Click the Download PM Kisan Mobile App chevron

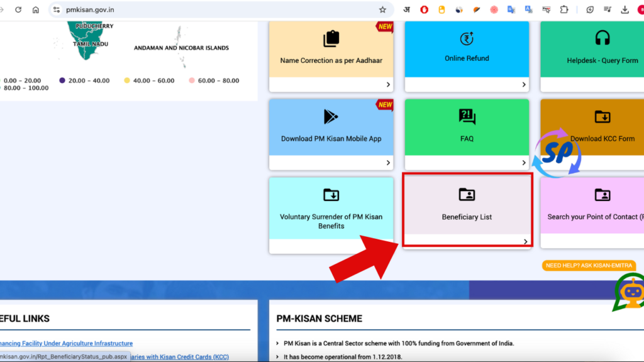pos(388,163)
